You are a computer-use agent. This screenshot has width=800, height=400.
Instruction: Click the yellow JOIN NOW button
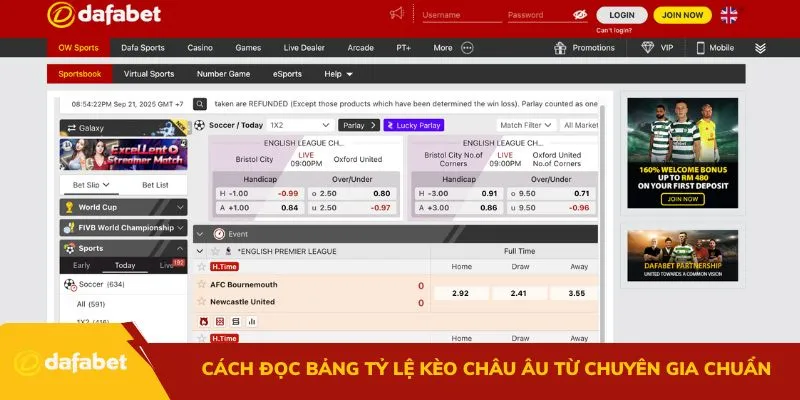tap(683, 15)
